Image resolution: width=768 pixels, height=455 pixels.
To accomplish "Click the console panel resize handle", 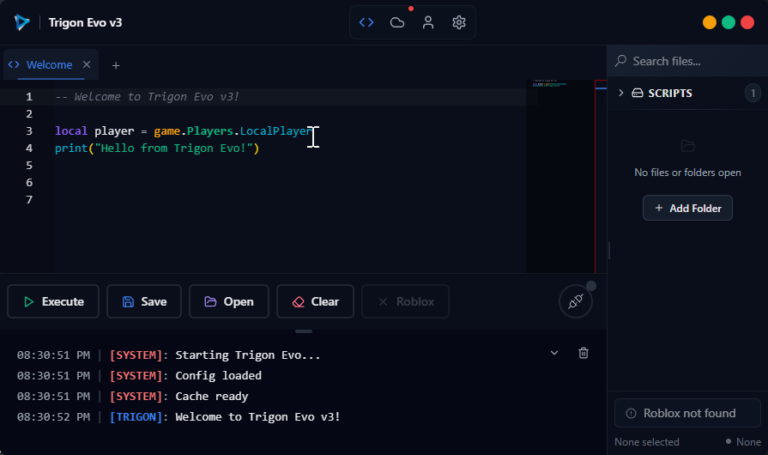I will (x=303, y=331).
